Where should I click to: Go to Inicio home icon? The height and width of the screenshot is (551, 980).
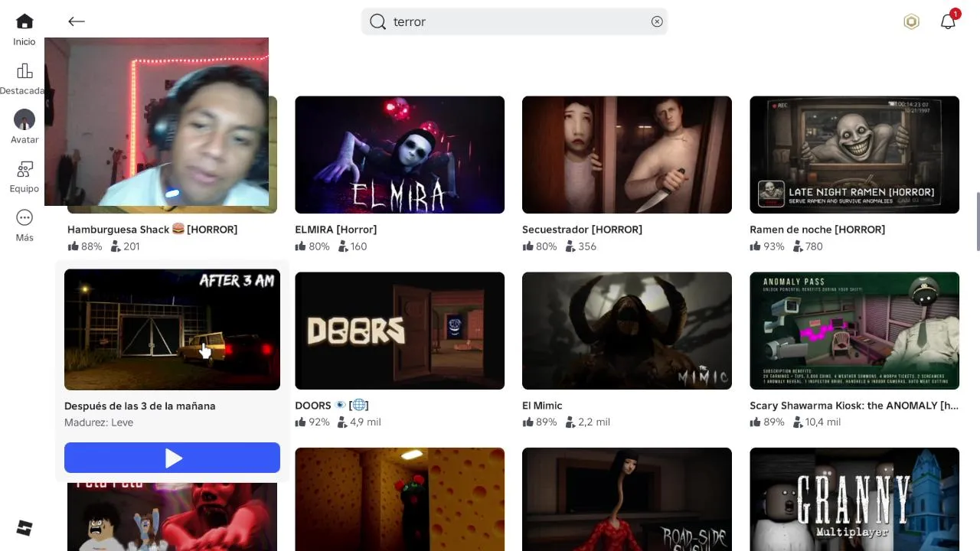click(x=24, y=22)
